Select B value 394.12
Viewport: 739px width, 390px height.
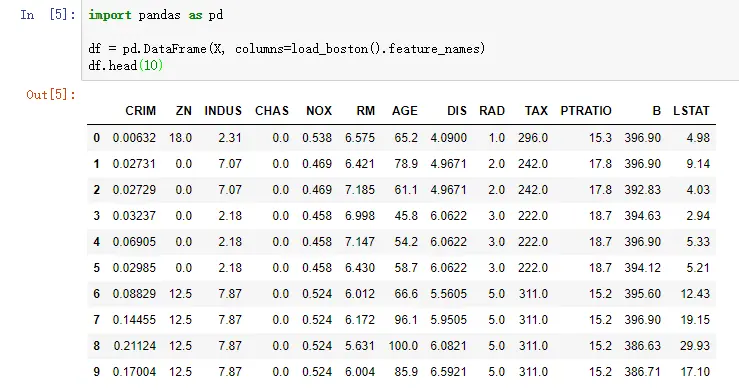coord(643,267)
